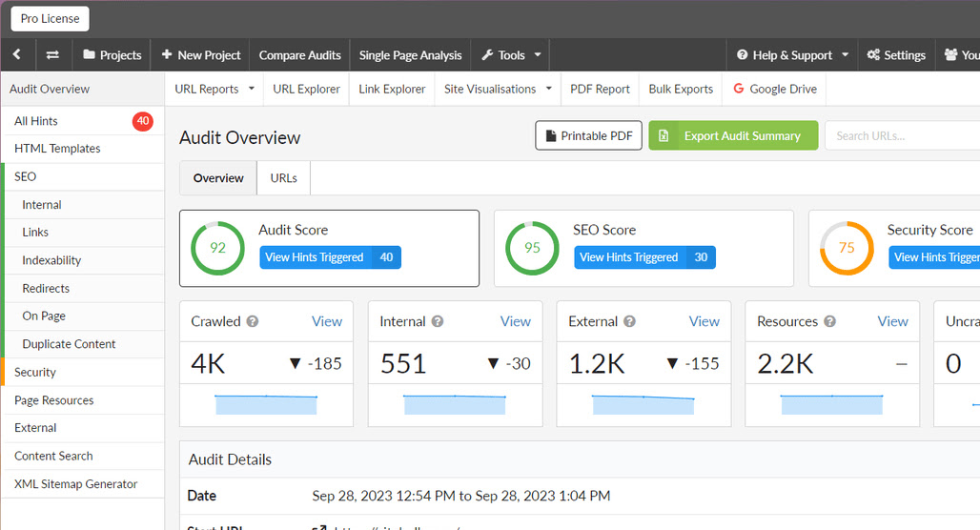
Task: Click the swap arrows icon in toolbar
Action: (x=52, y=54)
